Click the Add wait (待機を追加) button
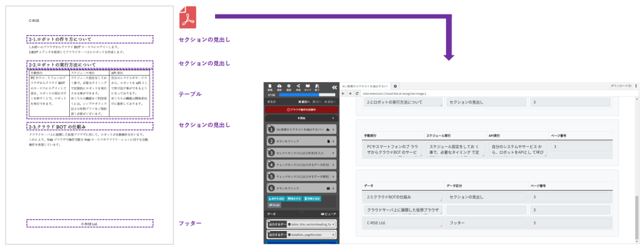Viewport: 644px width, 248px height. (312, 198)
